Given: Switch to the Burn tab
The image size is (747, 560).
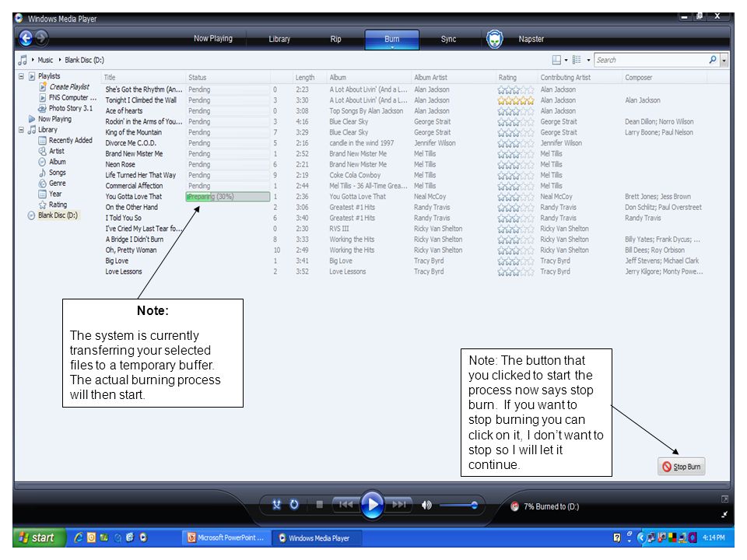Looking at the screenshot, I should point(392,39).
